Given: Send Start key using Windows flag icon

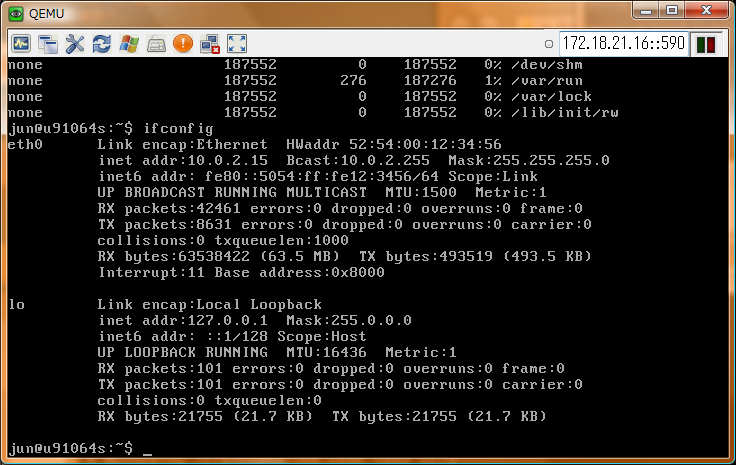Looking at the screenshot, I should pyautogui.click(x=129, y=44).
